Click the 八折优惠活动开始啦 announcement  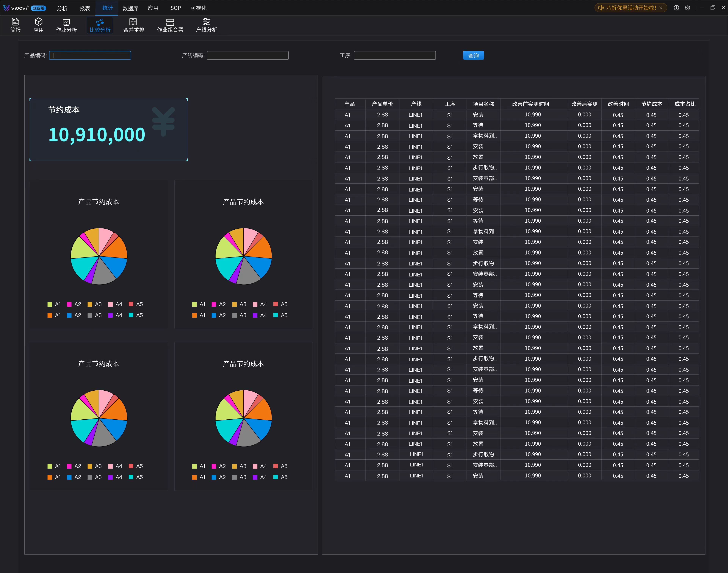(631, 8)
